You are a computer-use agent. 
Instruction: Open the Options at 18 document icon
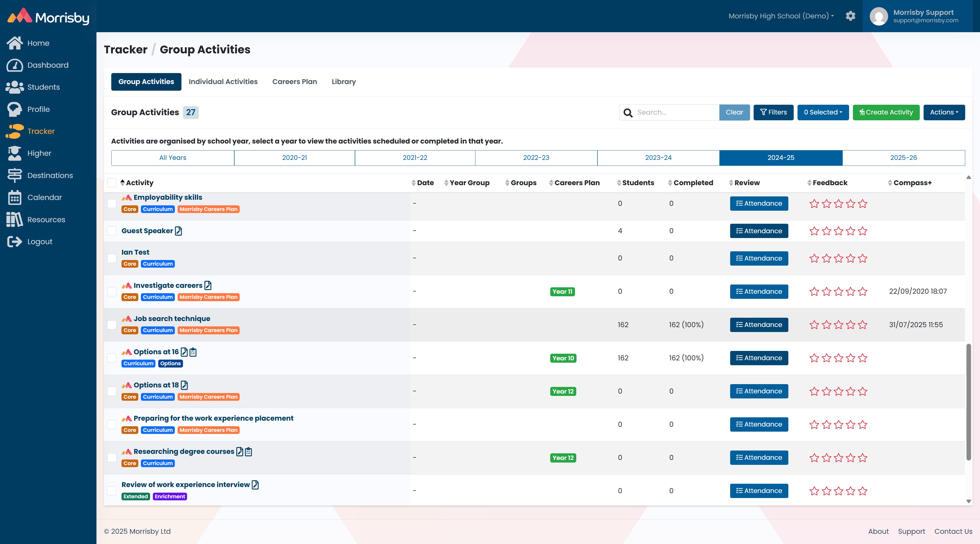[185, 385]
